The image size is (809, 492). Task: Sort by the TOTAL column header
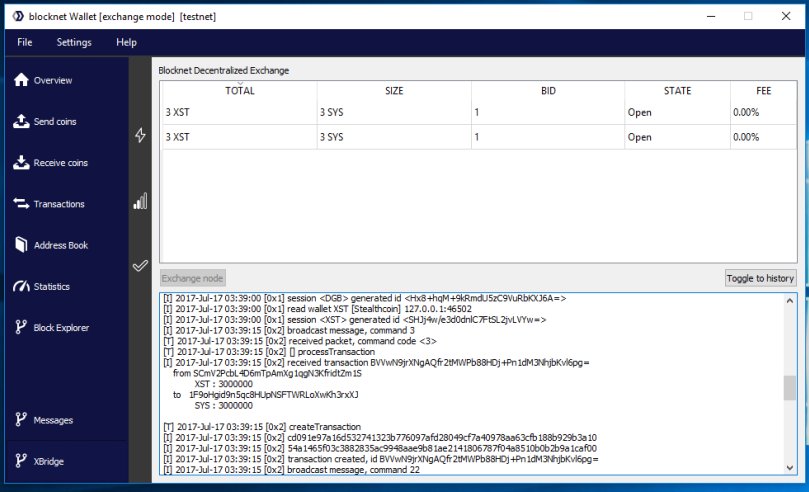coord(240,91)
